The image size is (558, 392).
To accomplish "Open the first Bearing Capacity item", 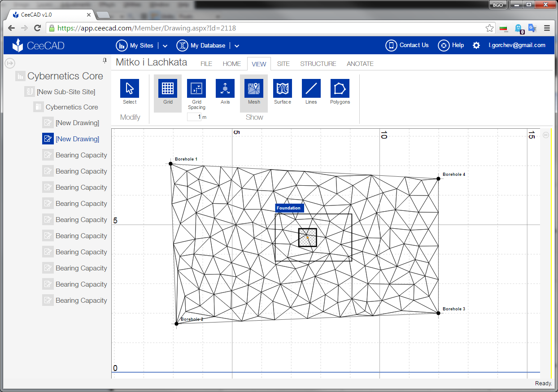I will [81, 155].
